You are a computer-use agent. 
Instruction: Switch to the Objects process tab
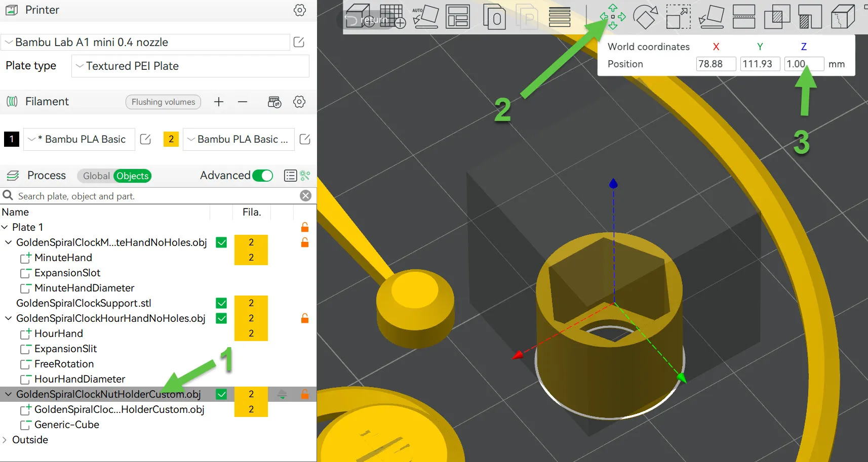coord(133,176)
